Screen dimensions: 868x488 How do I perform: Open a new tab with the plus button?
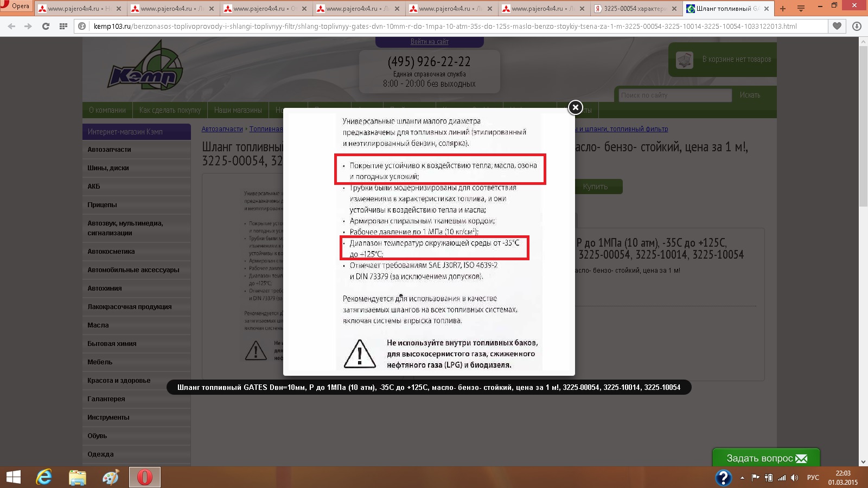click(x=783, y=9)
